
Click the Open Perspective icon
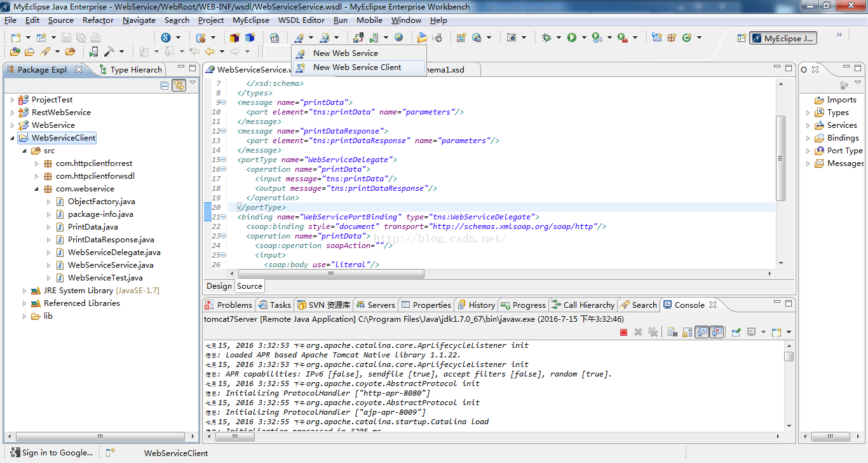click(741, 38)
